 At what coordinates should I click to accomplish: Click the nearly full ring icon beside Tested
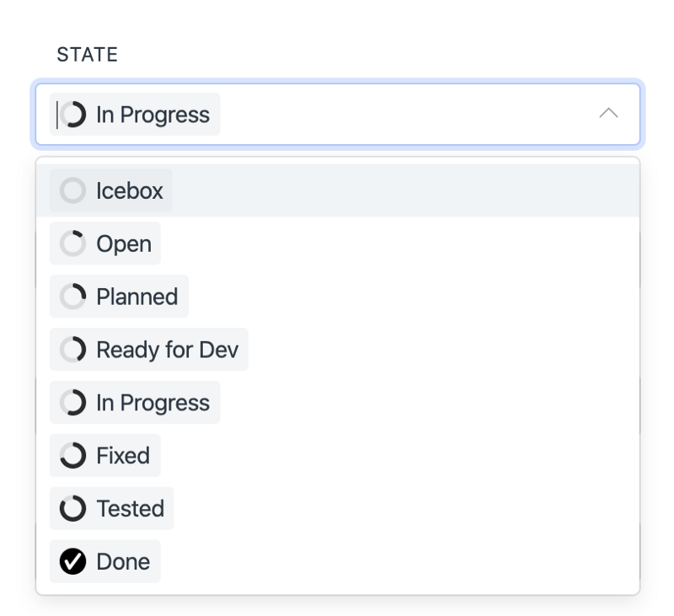coord(73,509)
